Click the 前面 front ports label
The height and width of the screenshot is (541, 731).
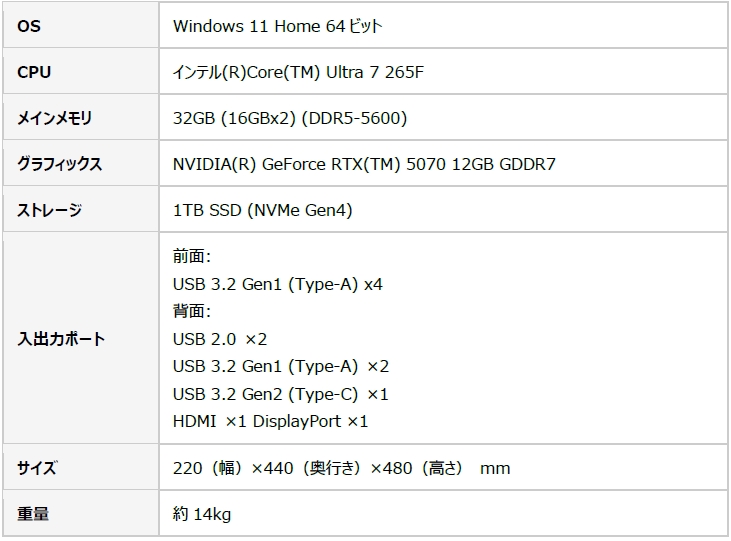tap(191, 257)
